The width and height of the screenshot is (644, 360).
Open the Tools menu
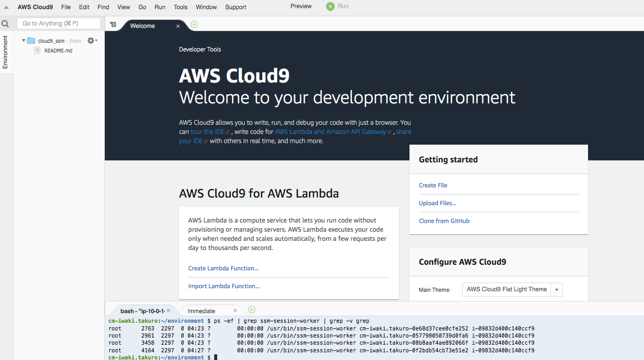[x=181, y=7]
